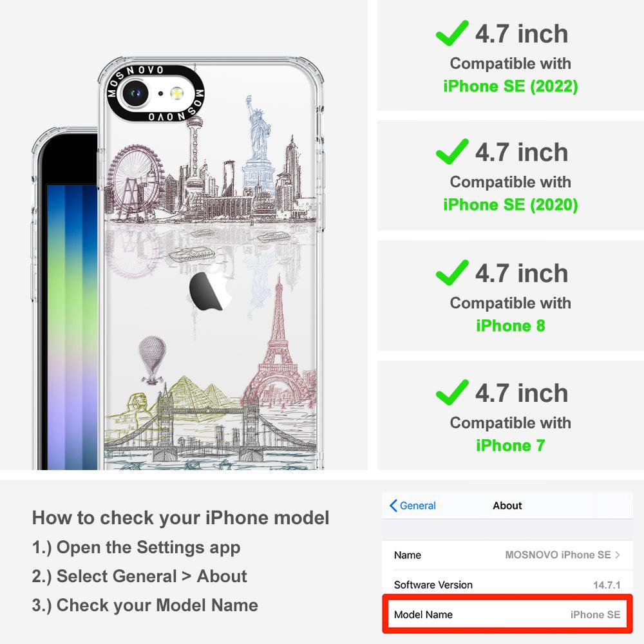This screenshot has width=644, height=644.
Task: Click the green checkmark beside iPhone 8
Action: click(x=452, y=272)
